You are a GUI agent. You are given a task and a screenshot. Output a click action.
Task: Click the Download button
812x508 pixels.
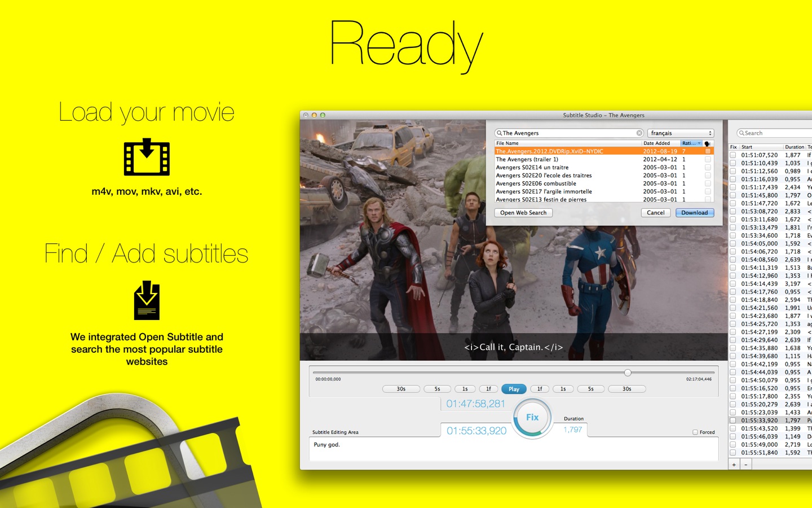click(695, 213)
